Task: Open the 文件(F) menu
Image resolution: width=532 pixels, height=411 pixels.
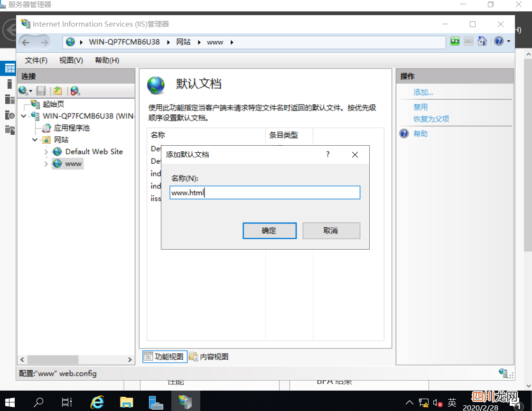Action: pyautogui.click(x=36, y=60)
